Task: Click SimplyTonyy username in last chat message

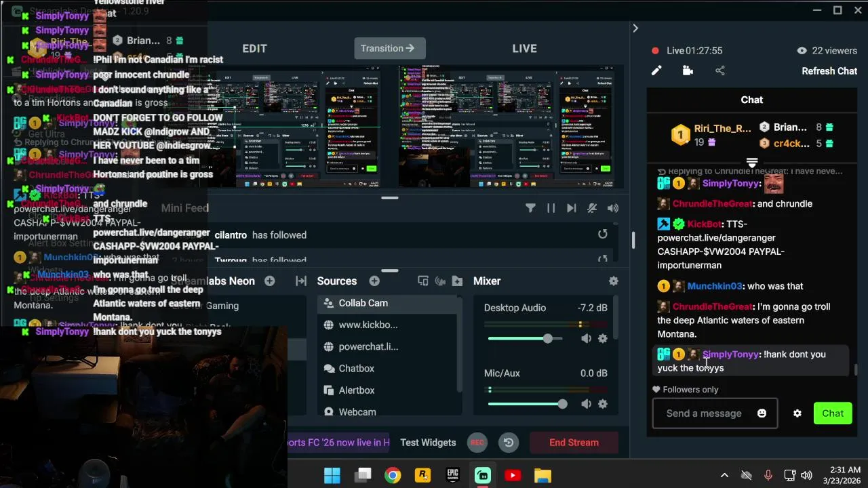Action: pyautogui.click(x=730, y=354)
